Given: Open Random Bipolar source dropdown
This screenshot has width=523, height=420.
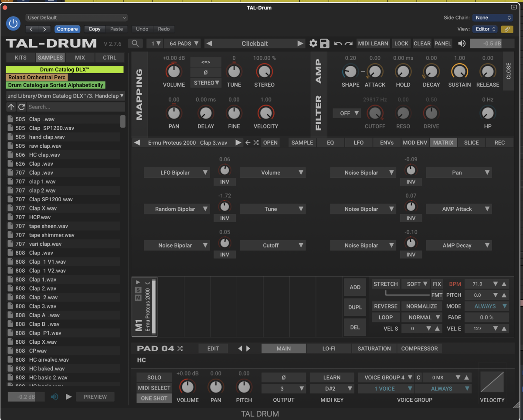Looking at the screenshot, I should 177,209.
